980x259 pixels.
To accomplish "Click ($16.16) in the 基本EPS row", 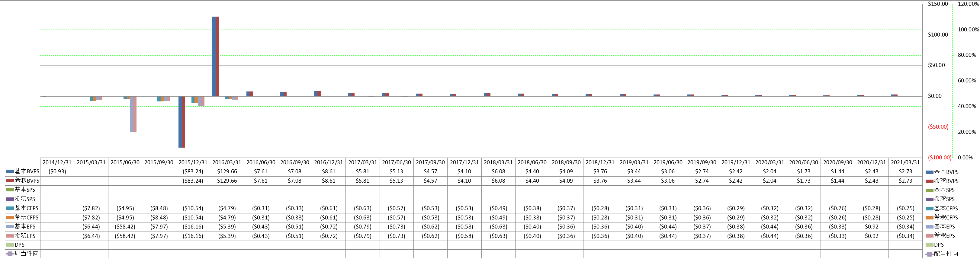I will [193, 227].
